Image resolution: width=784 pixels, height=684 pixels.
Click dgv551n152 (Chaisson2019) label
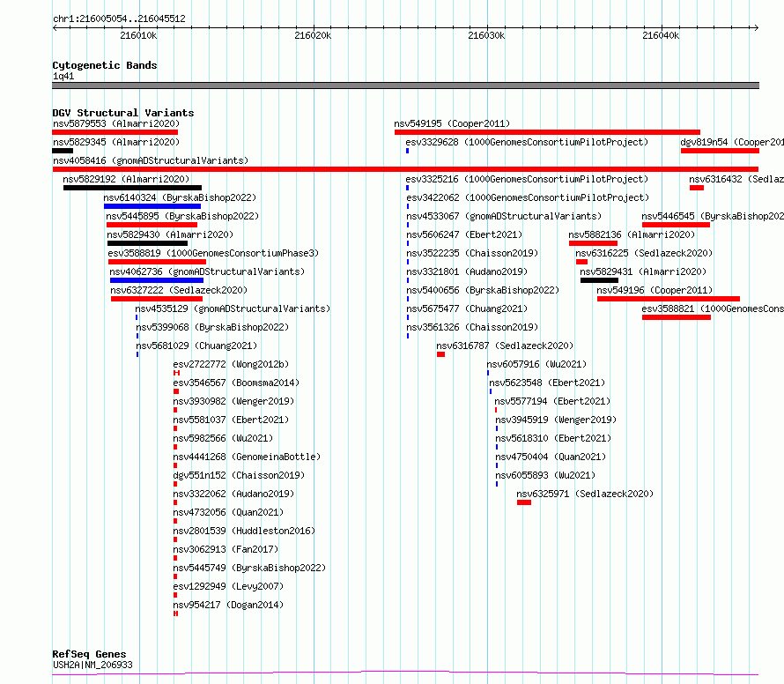[x=239, y=475]
